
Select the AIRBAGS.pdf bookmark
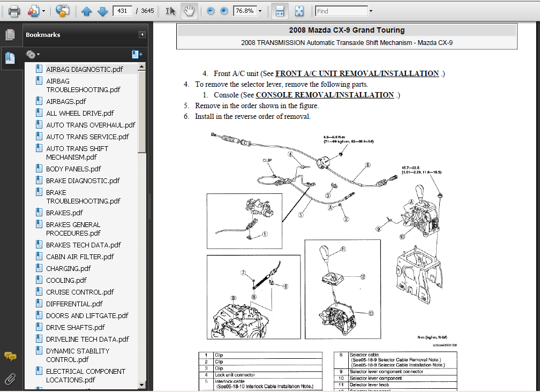pyautogui.click(x=66, y=102)
